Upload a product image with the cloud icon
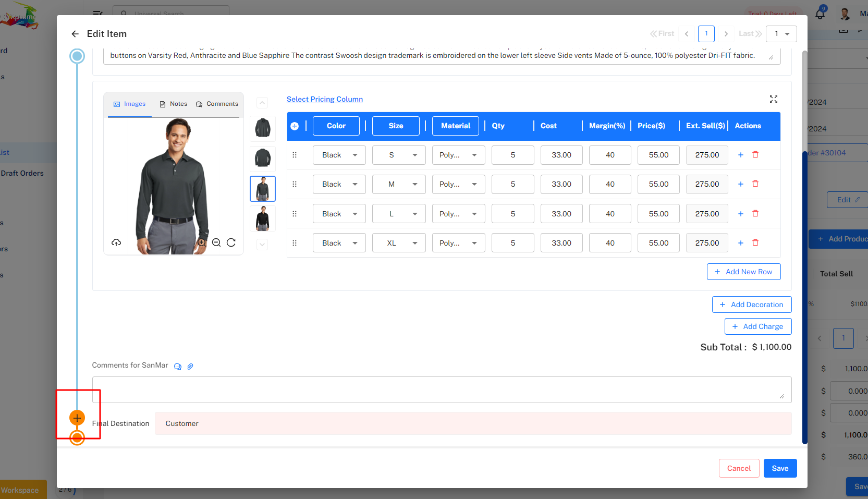 click(x=116, y=242)
